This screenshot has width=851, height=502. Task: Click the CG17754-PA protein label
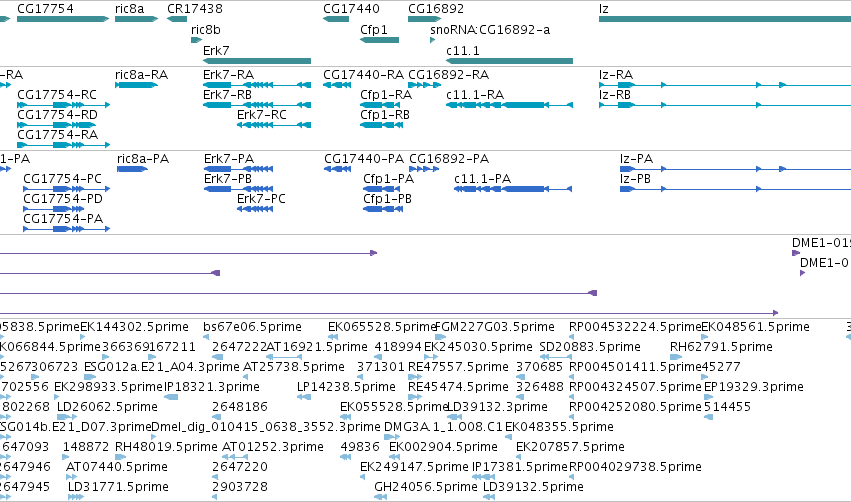[x=63, y=219]
